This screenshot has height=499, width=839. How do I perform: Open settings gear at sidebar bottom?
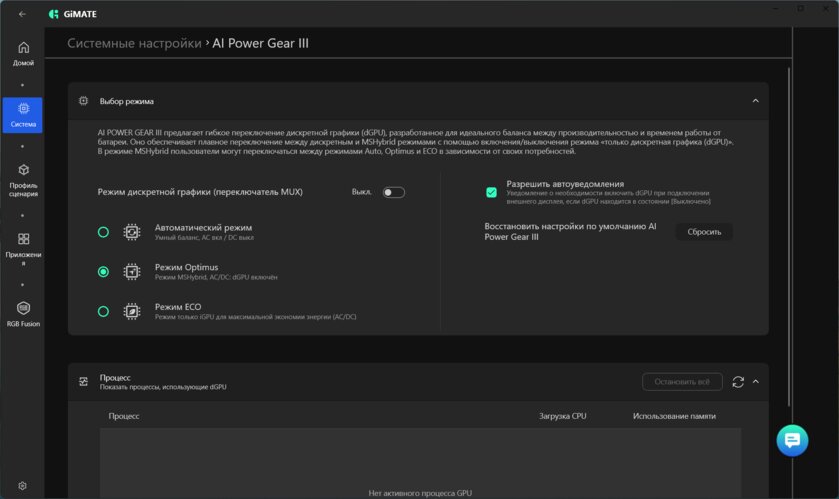click(22, 486)
